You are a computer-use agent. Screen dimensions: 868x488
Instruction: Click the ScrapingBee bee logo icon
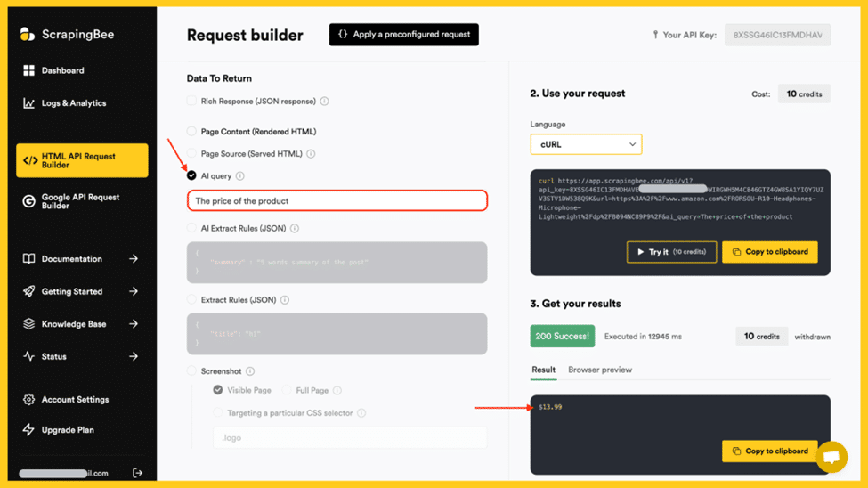(27, 35)
